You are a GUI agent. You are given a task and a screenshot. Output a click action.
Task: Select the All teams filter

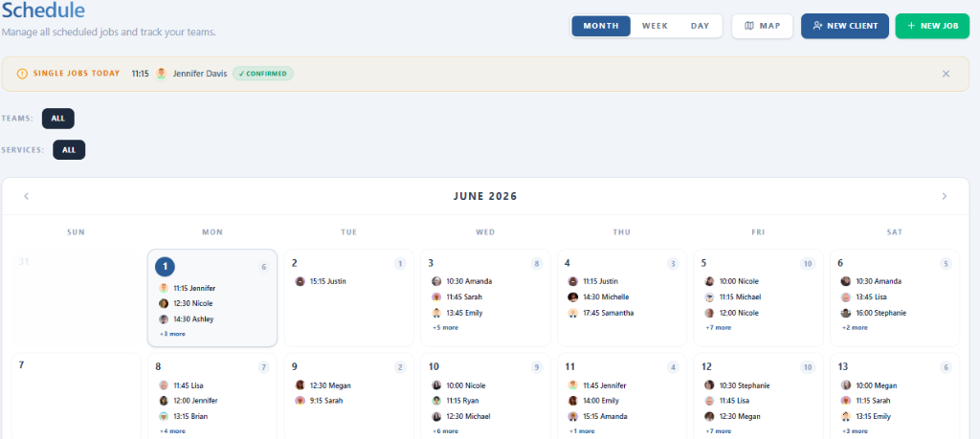coord(58,119)
